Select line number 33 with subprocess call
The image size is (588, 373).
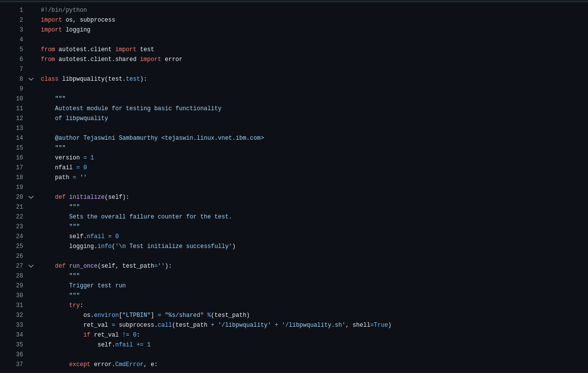tap(19, 325)
